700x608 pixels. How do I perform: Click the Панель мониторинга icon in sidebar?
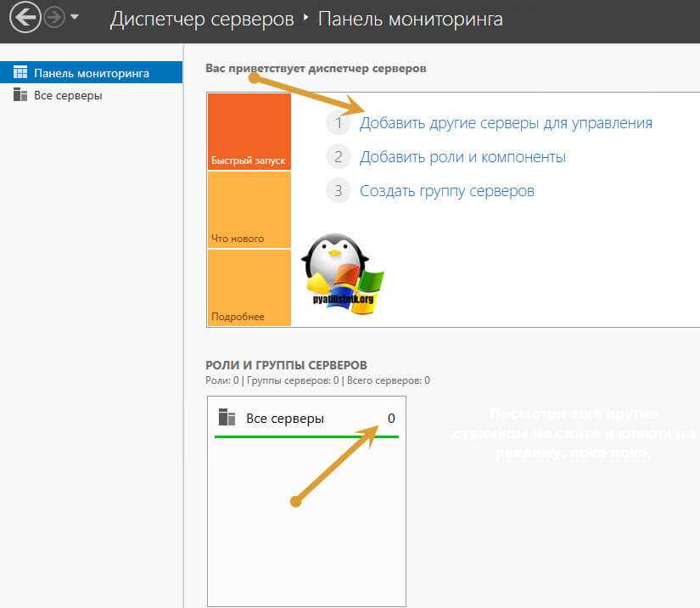20,73
